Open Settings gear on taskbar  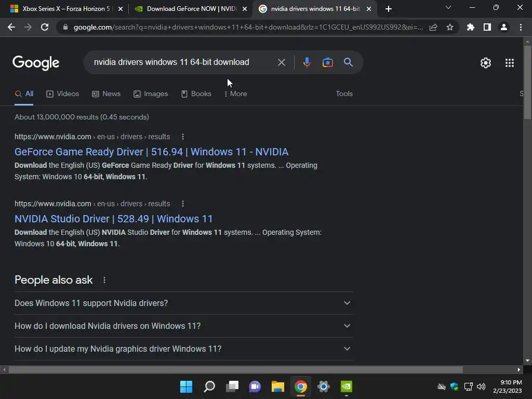pyautogui.click(x=323, y=387)
